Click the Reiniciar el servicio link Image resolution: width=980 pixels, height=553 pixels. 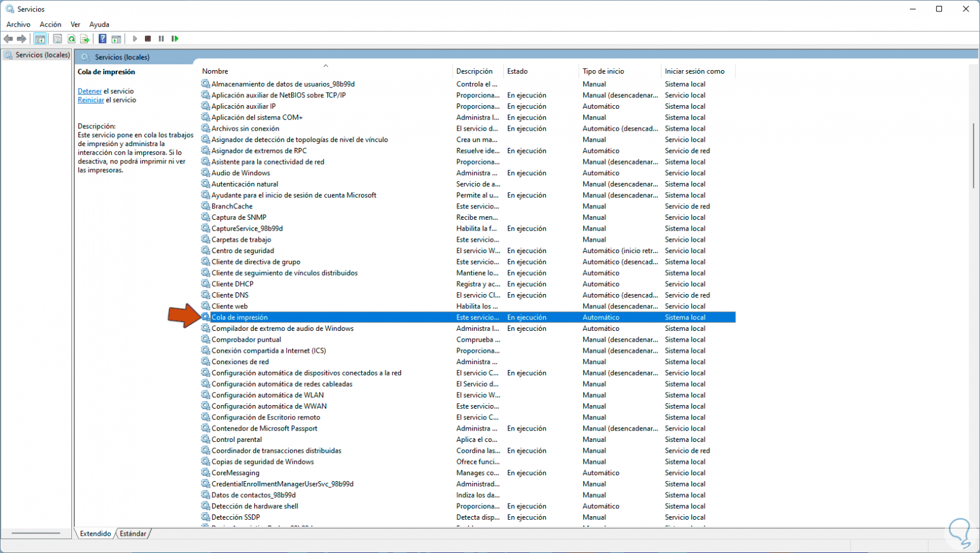coord(91,100)
